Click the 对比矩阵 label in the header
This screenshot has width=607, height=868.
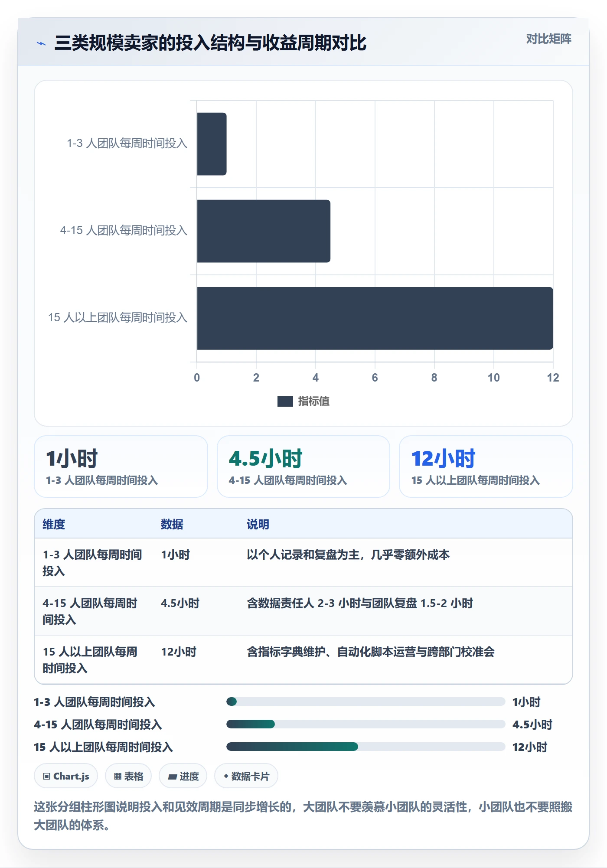(x=548, y=39)
